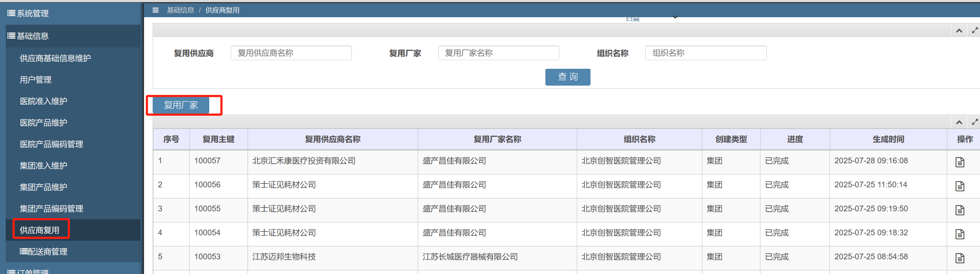980x274 pixels.
Task: Collapse the search panel with chevron
Action: coord(959,30)
